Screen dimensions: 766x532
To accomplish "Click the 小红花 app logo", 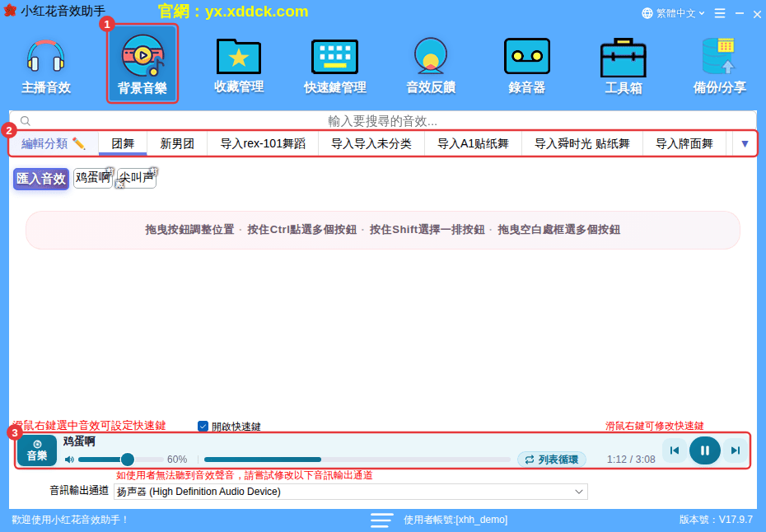I will (10, 11).
